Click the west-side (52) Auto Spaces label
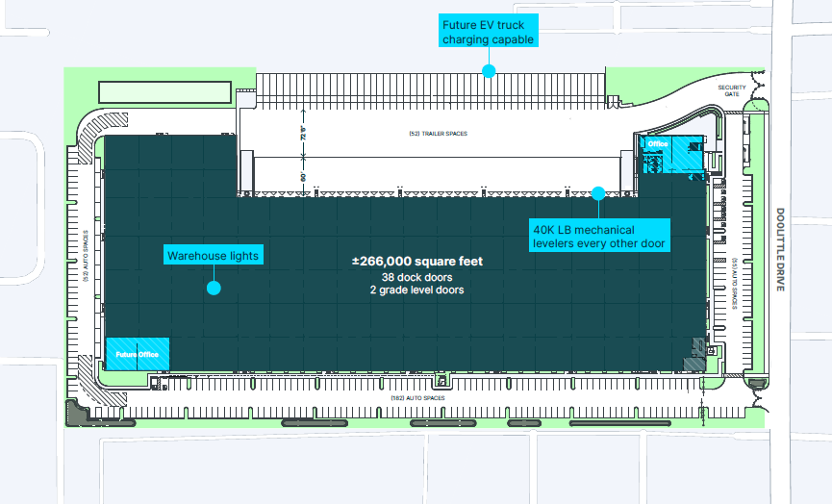This screenshot has height=504, width=832. pos(85,254)
